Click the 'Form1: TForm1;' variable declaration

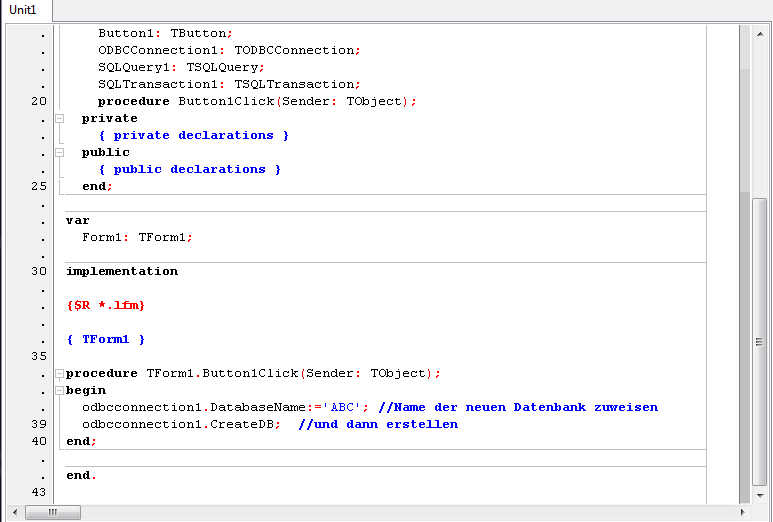click(x=137, y=237)
